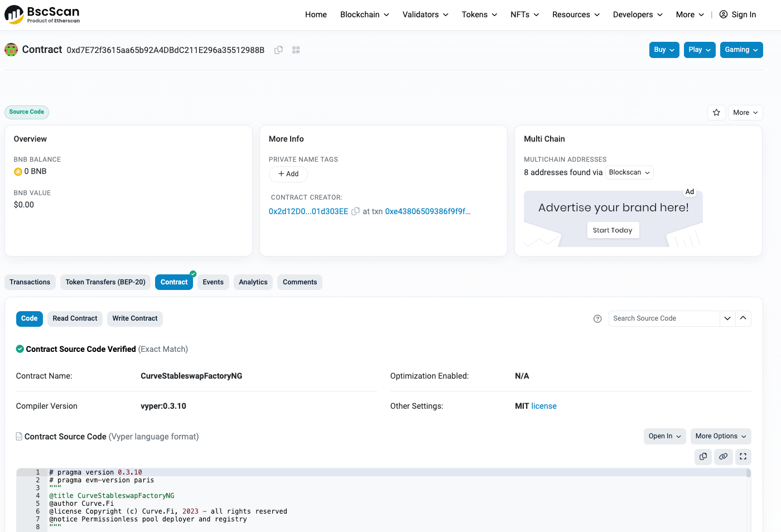This screenshot has width=781, height=532.
Task: Toggle fullscreen source code view
Action: tap(743, 457)
